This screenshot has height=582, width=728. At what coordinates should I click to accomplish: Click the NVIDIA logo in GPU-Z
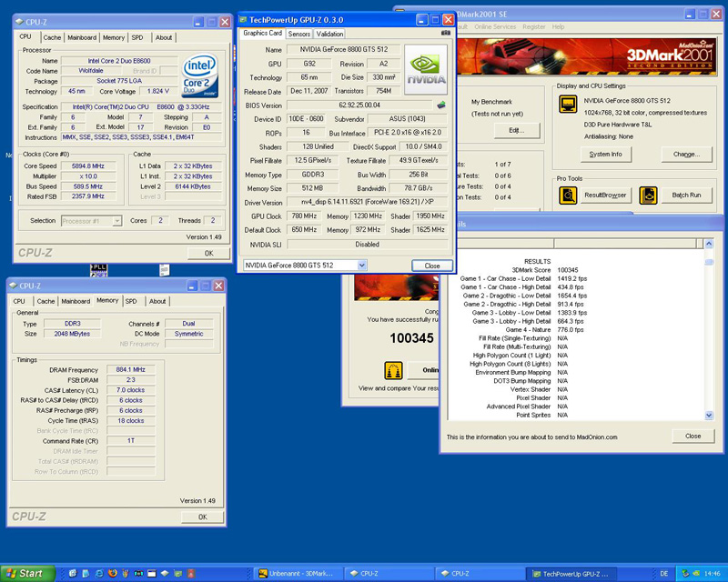tap(426, 70)
